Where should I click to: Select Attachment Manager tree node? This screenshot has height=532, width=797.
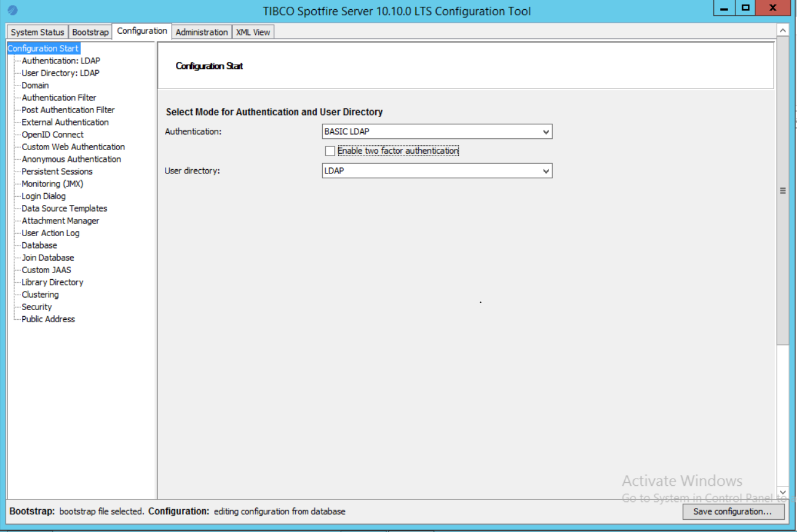click(x=60, y=221)
